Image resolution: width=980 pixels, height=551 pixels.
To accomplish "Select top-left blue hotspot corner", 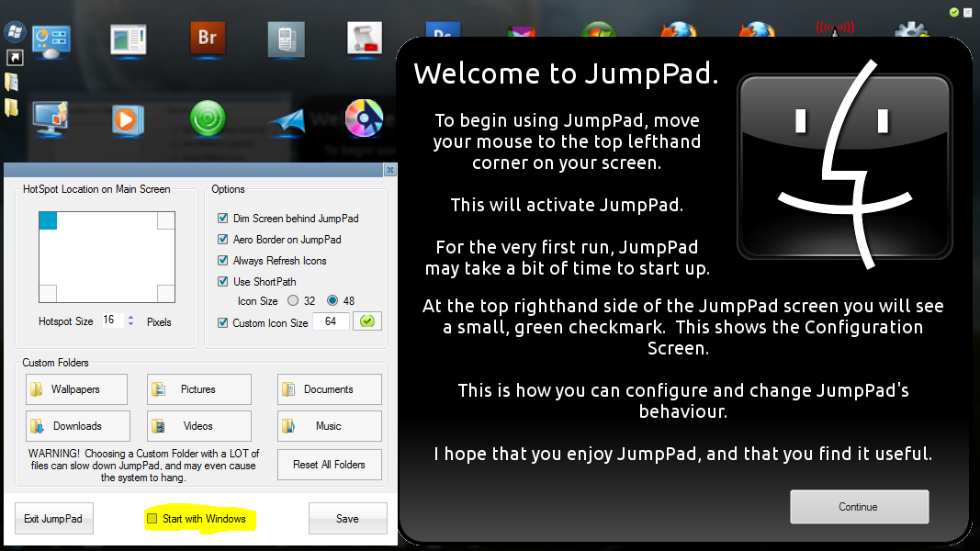I will (48, 220).
